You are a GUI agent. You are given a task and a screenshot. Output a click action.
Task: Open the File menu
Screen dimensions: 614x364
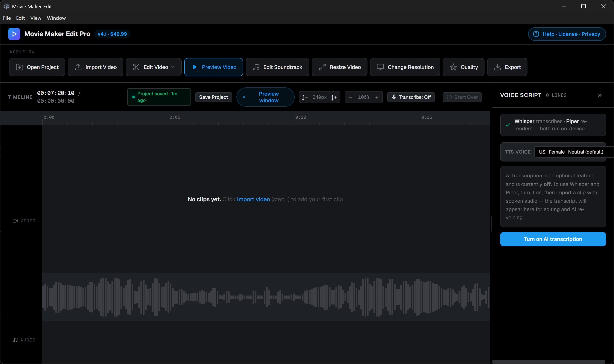tap(7, 18)
